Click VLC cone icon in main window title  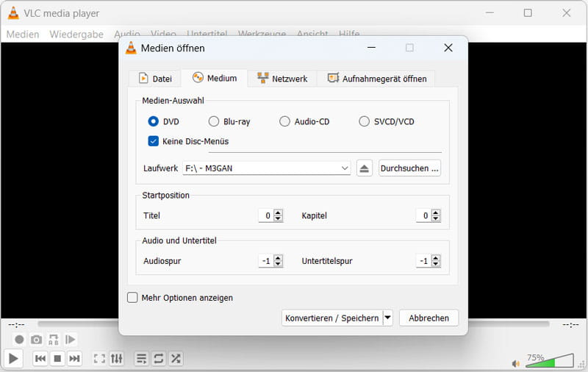(x=13, y=13)
